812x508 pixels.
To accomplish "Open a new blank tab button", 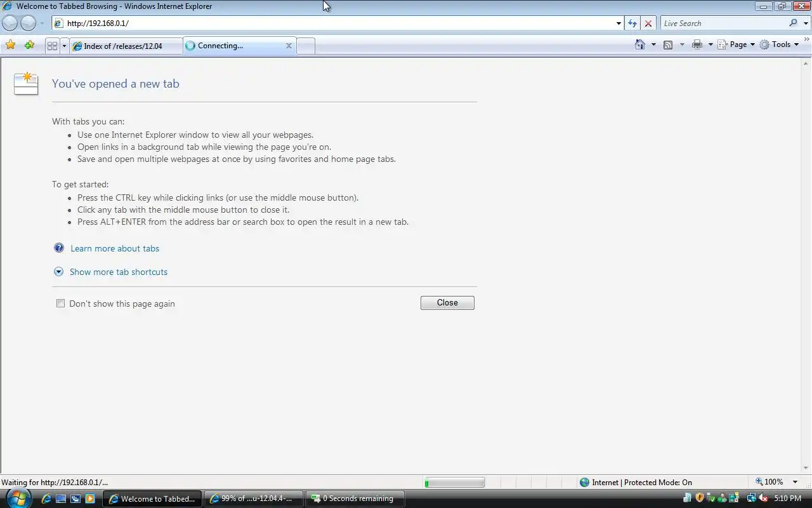I will point(306,46).
